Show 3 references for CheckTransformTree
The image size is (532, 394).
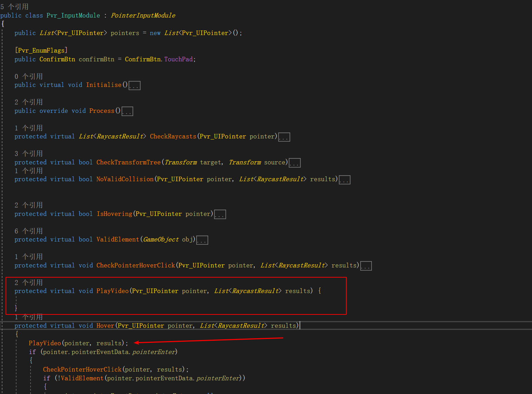tap(28, 153)
